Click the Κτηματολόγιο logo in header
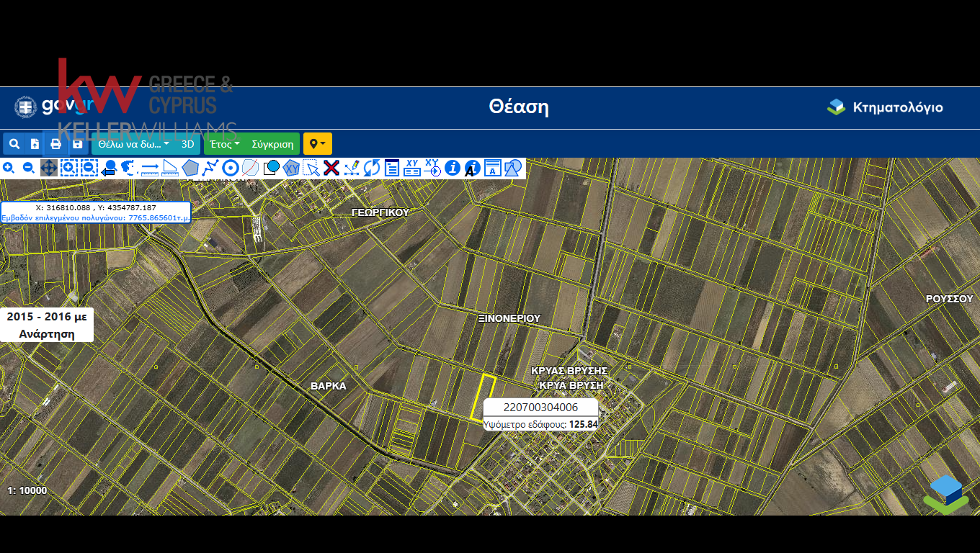This screenshot has height=553, width=980. (x=885, y=108)
